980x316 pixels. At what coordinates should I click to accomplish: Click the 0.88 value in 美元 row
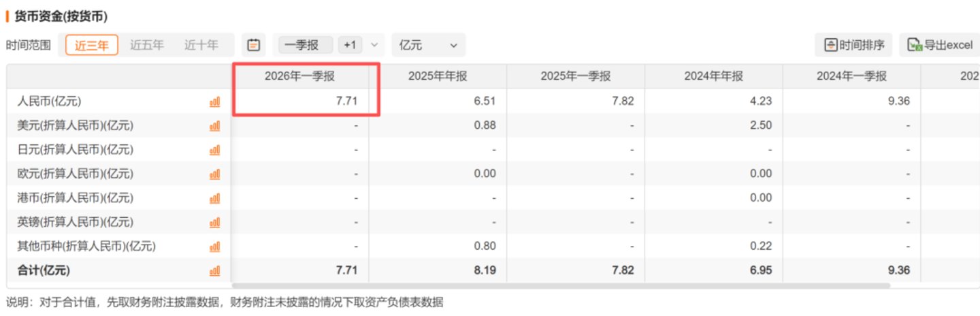485,125
